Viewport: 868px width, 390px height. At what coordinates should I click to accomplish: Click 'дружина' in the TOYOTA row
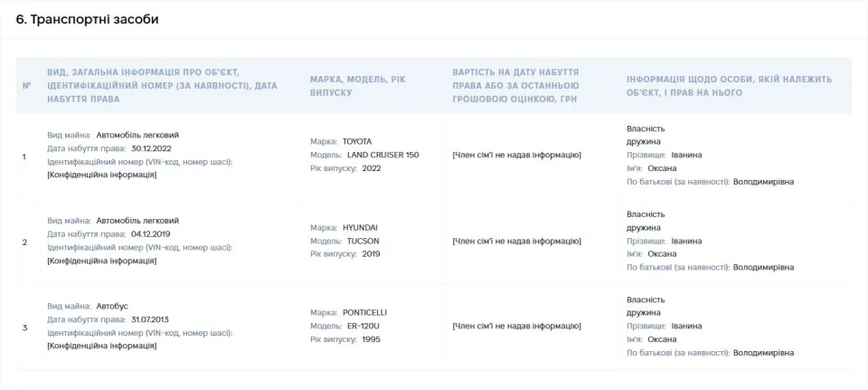click(643, 142)
